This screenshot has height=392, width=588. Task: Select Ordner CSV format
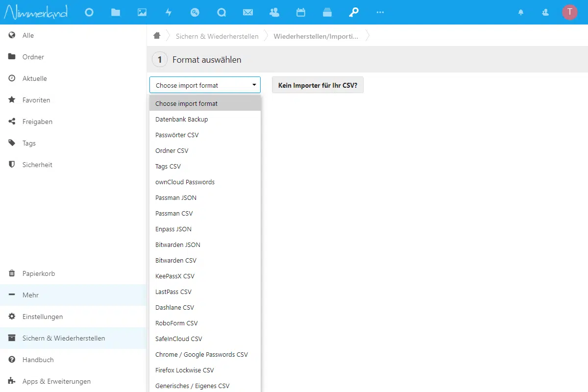205,150
